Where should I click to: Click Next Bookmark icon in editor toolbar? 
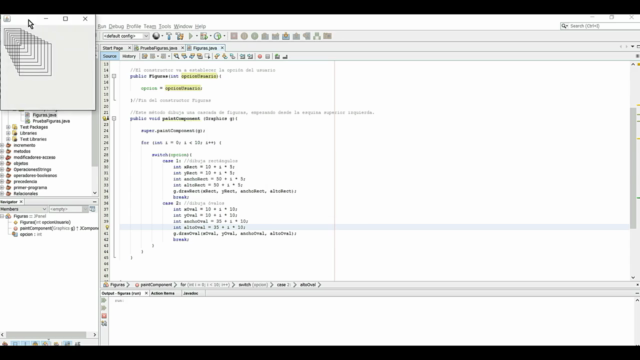225,56
